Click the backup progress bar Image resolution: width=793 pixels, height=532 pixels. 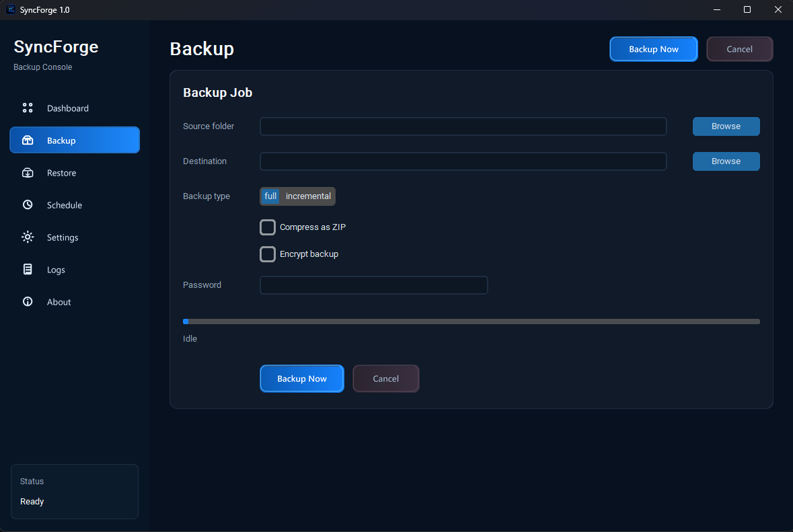click(x=471, y=321)
